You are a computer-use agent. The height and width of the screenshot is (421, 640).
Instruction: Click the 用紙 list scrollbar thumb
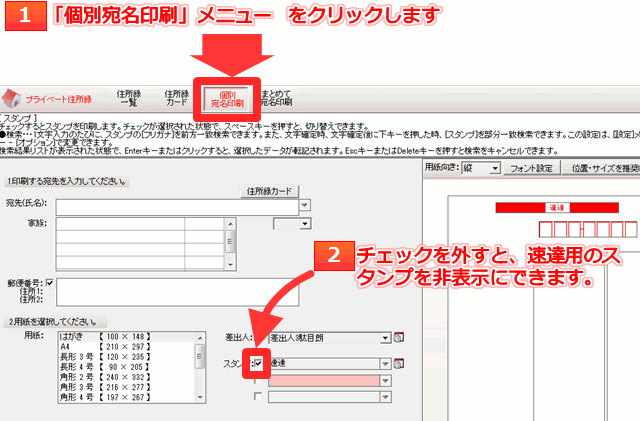click(200, 356)
